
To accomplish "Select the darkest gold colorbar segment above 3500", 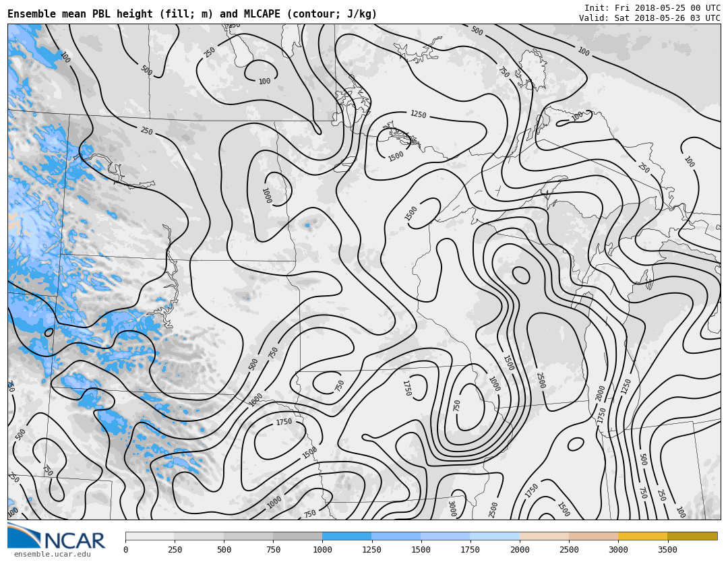I will click(x=692, y=536).
